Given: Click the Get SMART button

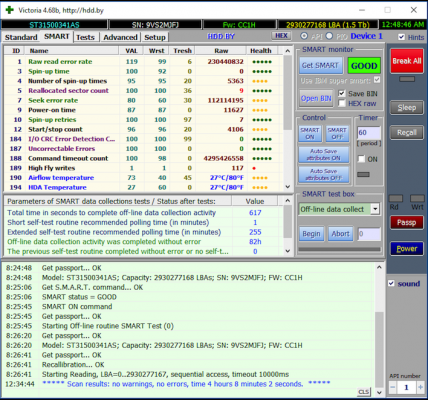Looking at the screenshot, I should point(320,65).
